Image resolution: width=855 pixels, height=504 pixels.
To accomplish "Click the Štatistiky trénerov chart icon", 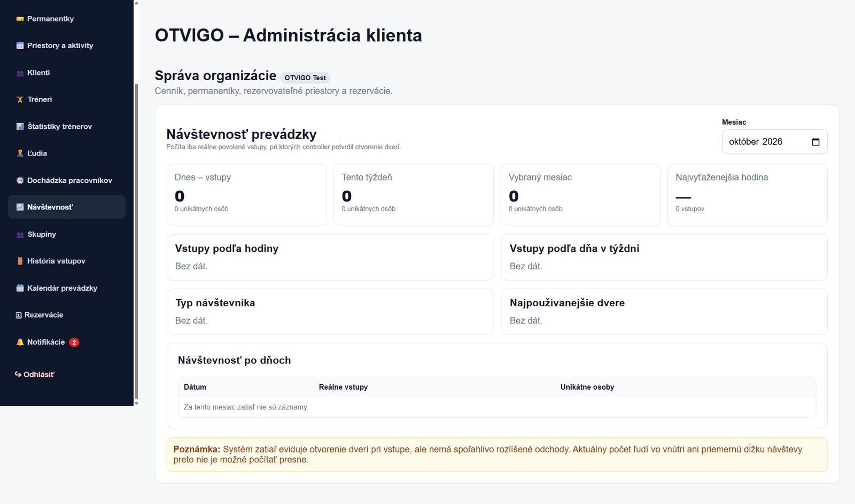I will [x=20, y=127].
